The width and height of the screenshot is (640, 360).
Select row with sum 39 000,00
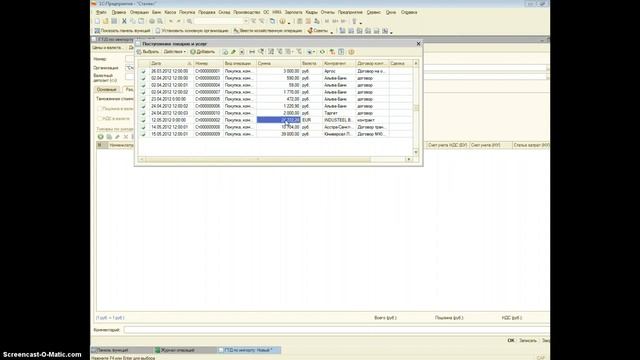pos(275,134)
